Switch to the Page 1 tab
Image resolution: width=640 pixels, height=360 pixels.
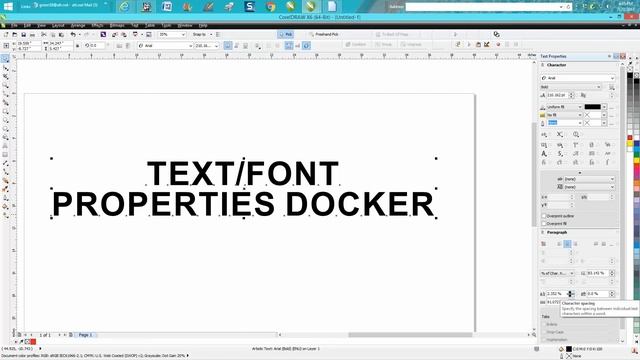(x=86, y=335)
